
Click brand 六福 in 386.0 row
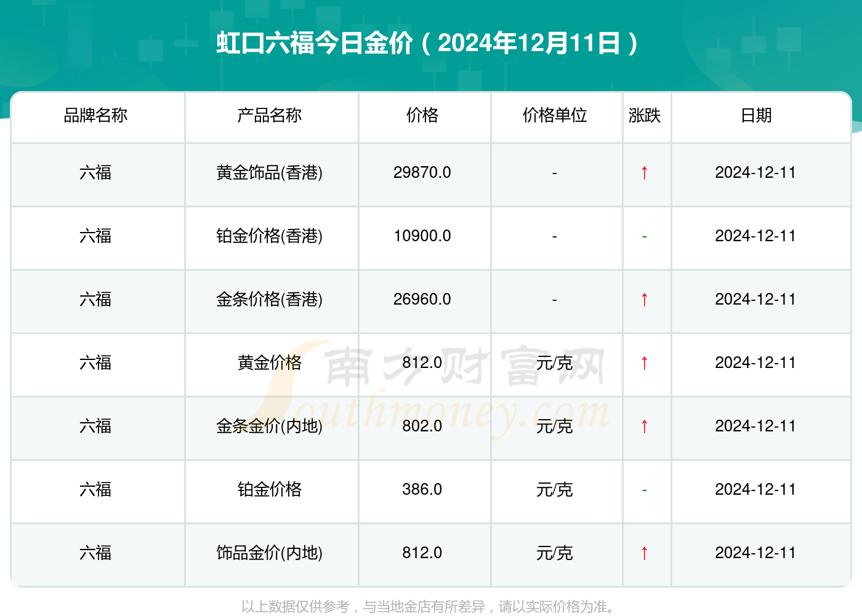[x=95, y=489]
